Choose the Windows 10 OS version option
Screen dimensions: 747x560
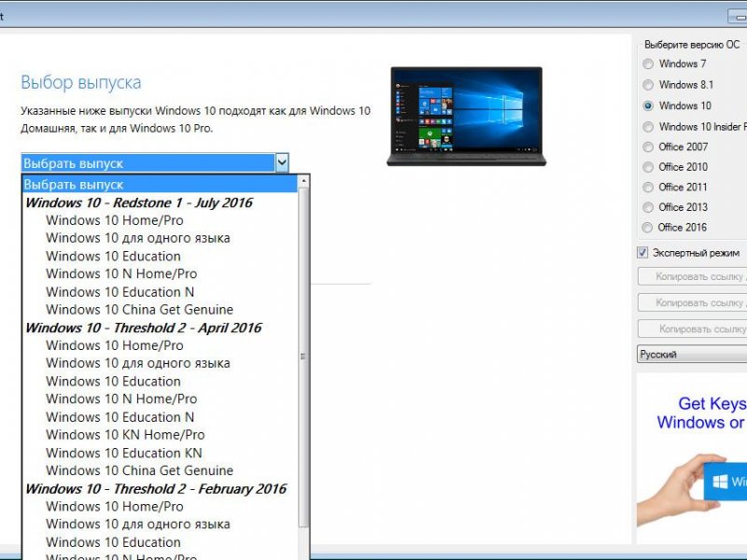click(648, 105)
